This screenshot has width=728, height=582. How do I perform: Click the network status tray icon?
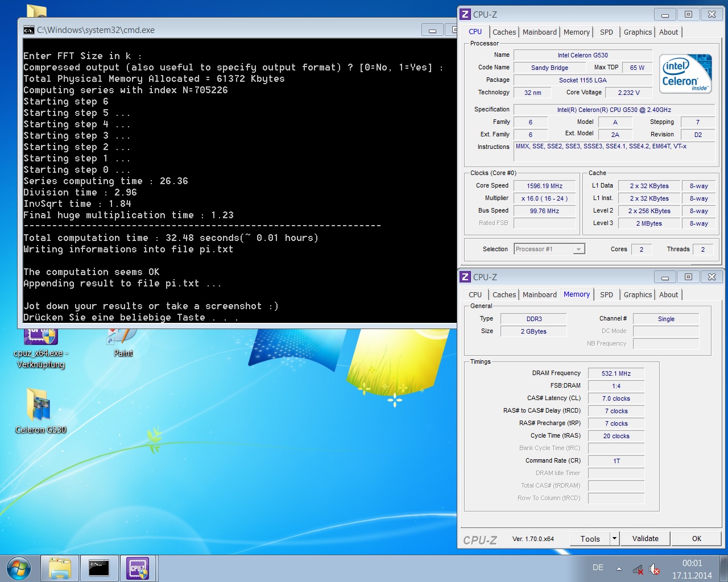click(x=638, y=569)
